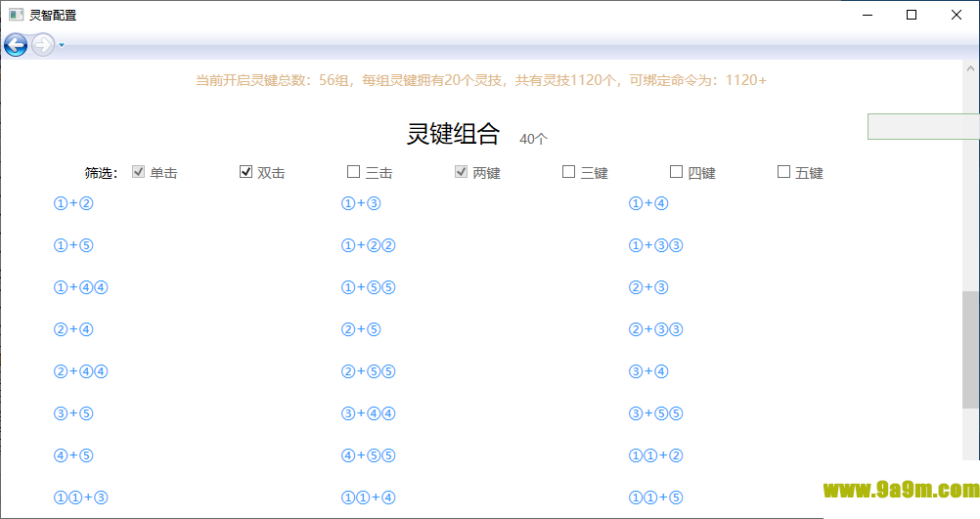Choose the ②+④ key combination
Screen dimensions: 980x519
tap(73, 329)
